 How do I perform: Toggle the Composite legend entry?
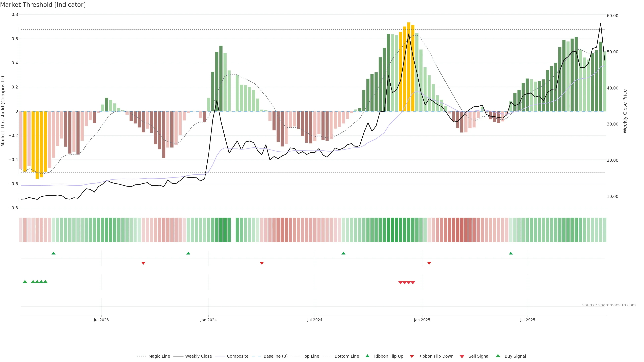pos(237,356)
